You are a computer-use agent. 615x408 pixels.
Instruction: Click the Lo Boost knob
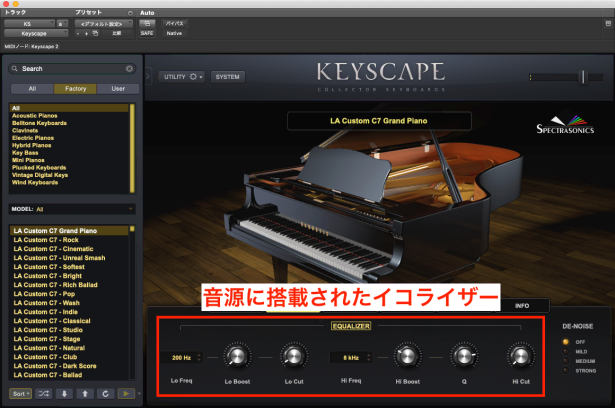coord(237,357)
